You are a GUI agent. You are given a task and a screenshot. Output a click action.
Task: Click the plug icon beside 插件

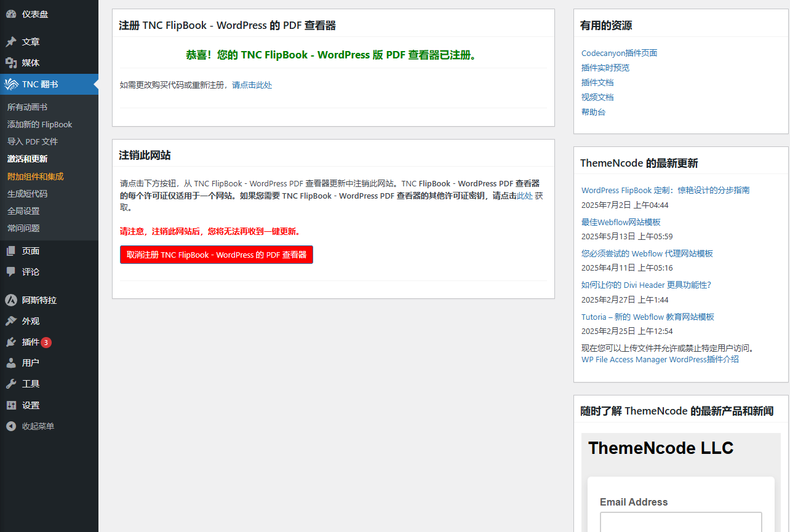click(11, 342)
